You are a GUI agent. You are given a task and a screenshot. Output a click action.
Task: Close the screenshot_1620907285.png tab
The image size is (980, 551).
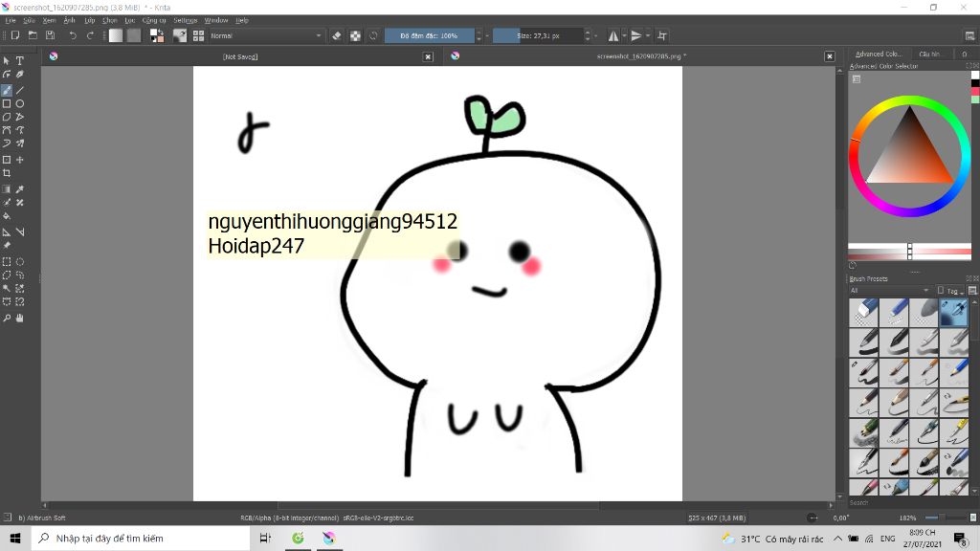[x=830, y=56]
